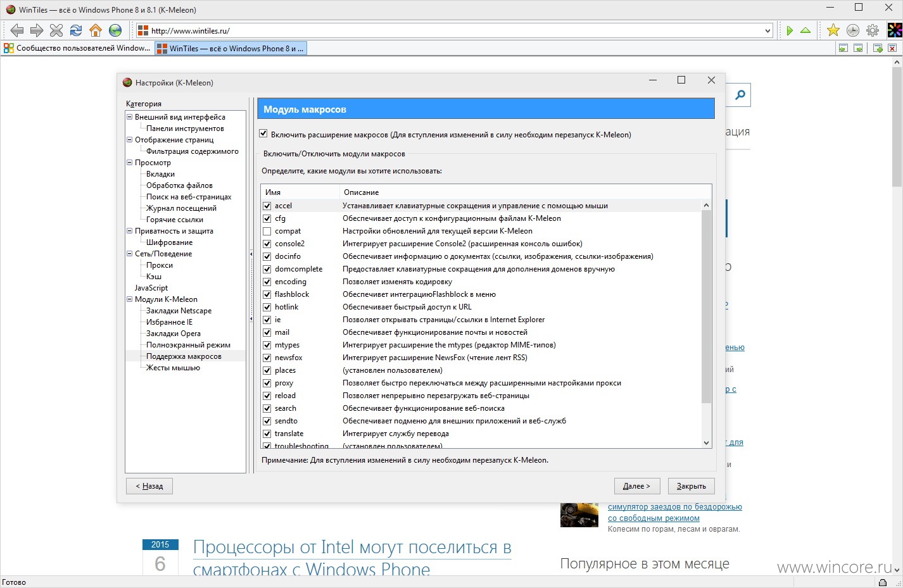Click the '< Назад' button
The height and width of the screenshot is (588, 903).
[x=149, y=486]
